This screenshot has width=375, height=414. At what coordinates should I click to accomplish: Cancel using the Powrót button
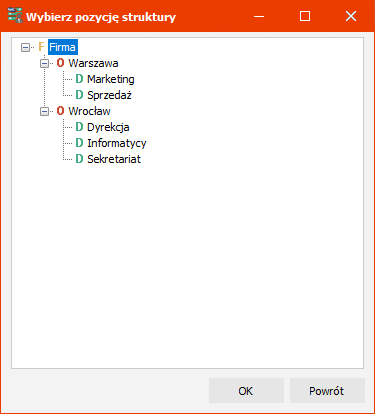tap(327, 391)
